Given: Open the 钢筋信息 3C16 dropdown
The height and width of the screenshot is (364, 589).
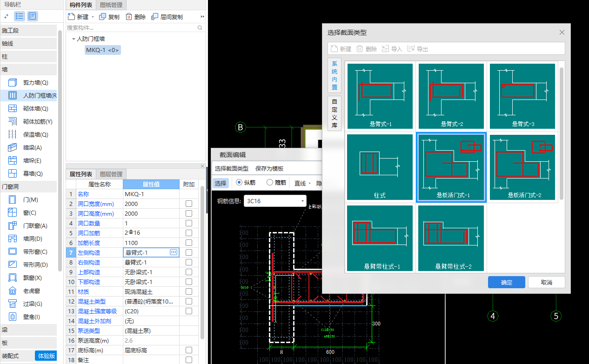Looking at the screenshot, I should tap(275, 201).
